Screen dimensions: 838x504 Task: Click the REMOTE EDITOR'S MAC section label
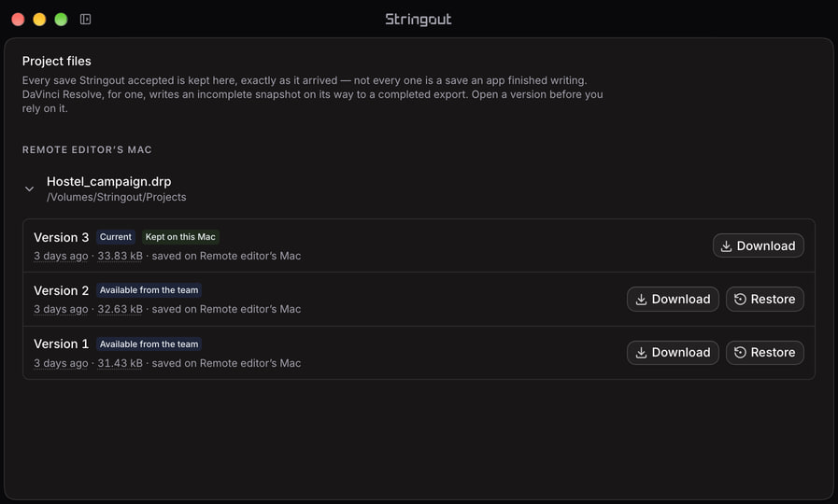click(87, 150)
